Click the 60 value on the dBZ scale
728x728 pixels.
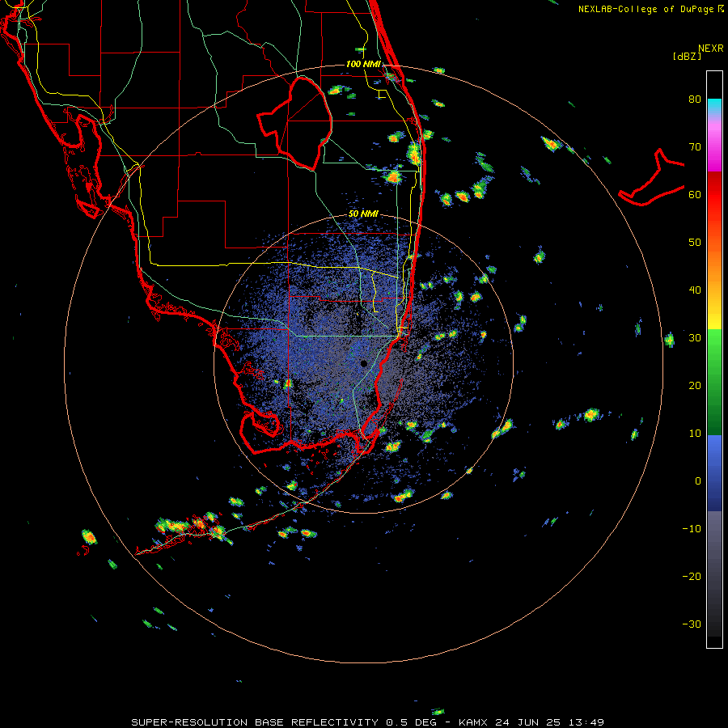(695, 194)
